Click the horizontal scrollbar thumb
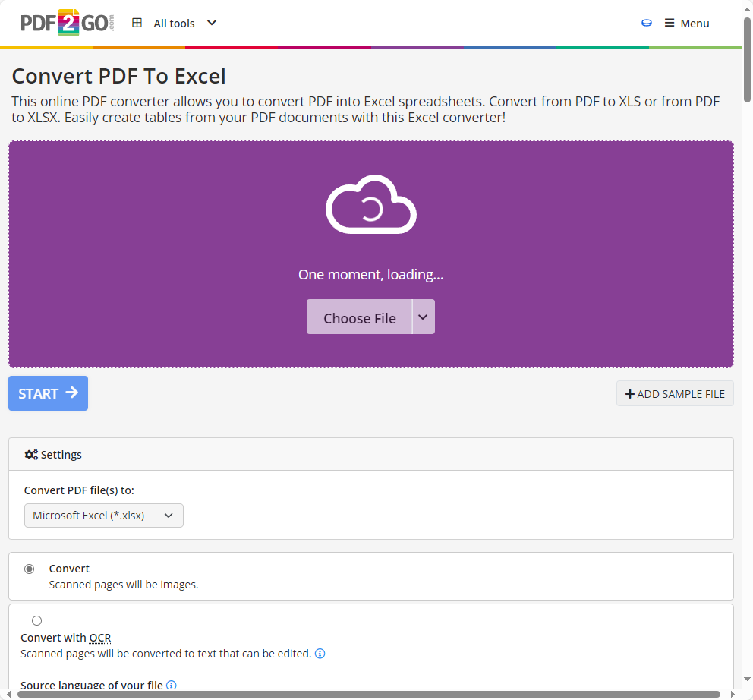This screenshot has width=753, height=700. 369,694
